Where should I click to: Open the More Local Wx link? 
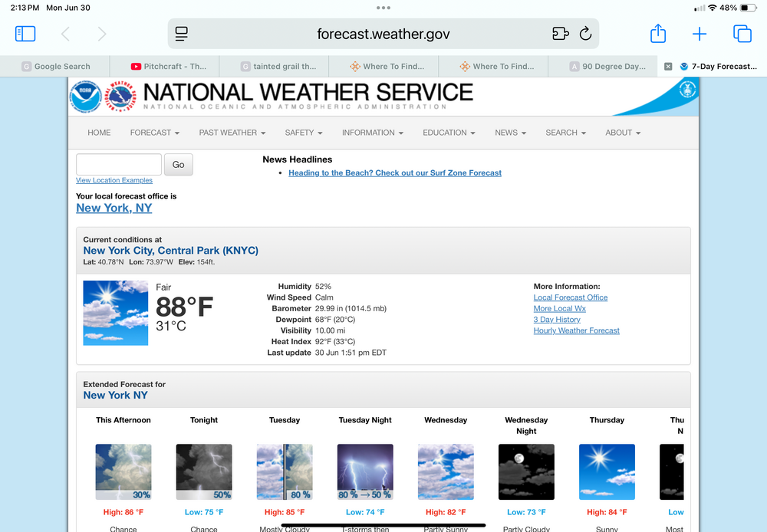[560, 308]
